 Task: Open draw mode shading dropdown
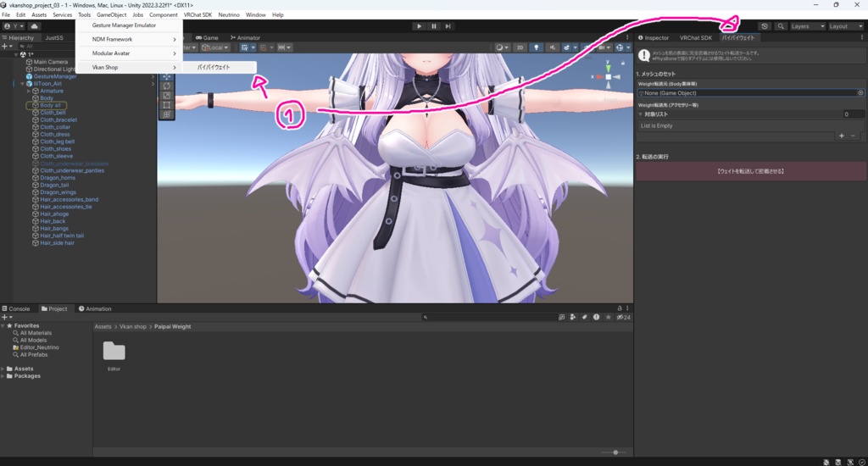pyautogui.click(x=502, y=47)
